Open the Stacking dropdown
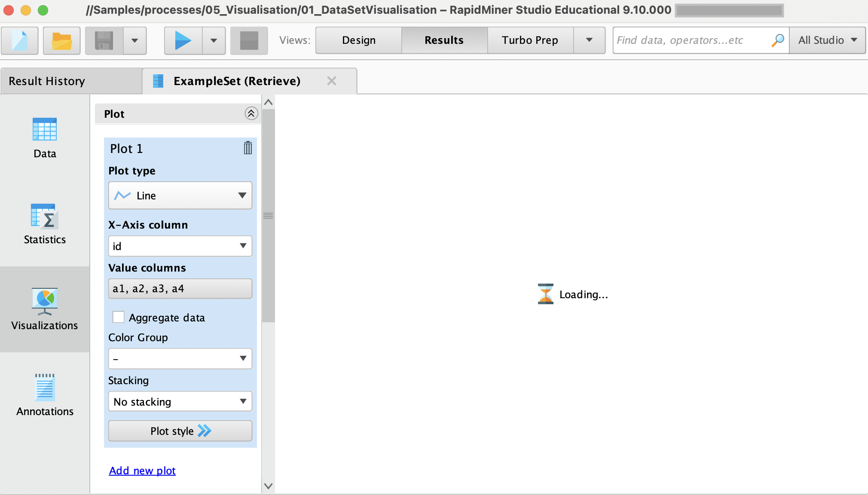 pos(180,402)
